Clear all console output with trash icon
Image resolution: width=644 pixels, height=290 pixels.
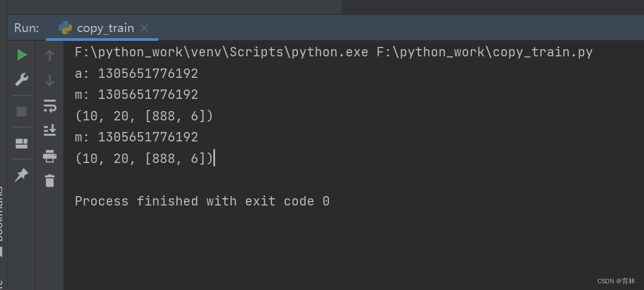pos(50,181)
